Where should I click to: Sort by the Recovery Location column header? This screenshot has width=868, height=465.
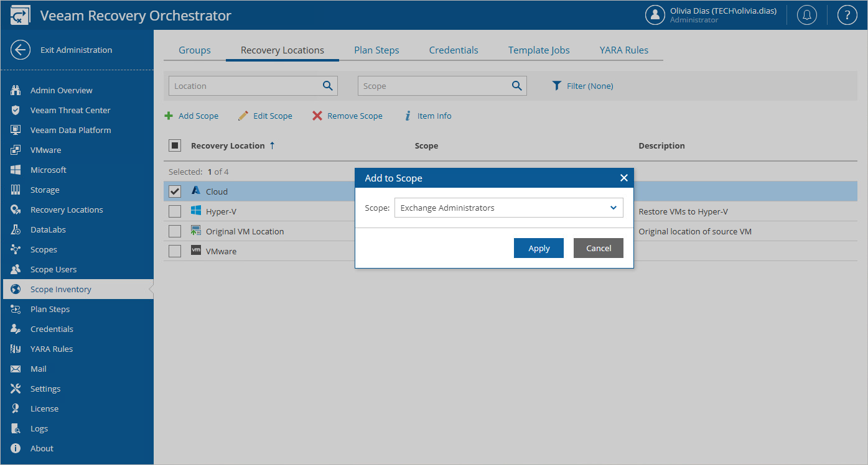point(228,145)
